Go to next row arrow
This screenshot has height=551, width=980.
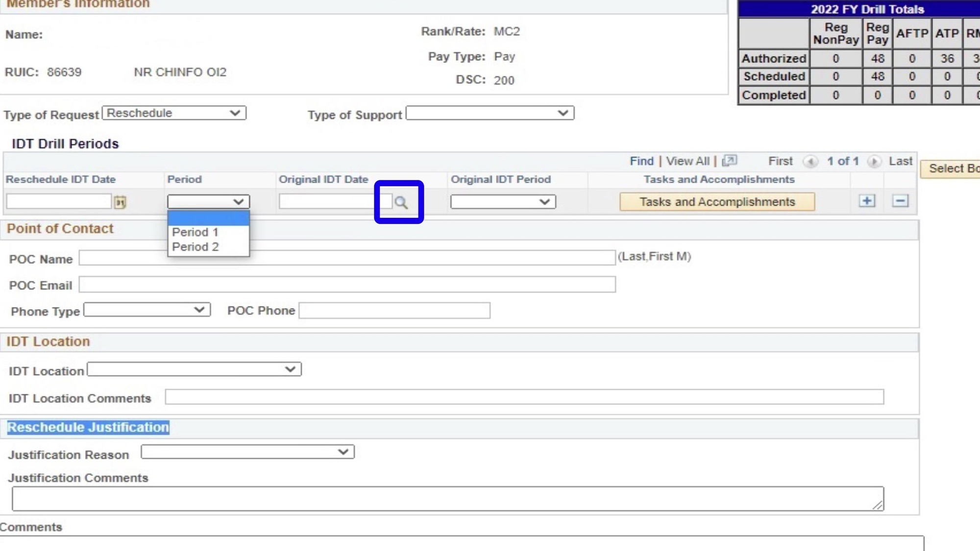pyautogui.click(x=874, y=161)
